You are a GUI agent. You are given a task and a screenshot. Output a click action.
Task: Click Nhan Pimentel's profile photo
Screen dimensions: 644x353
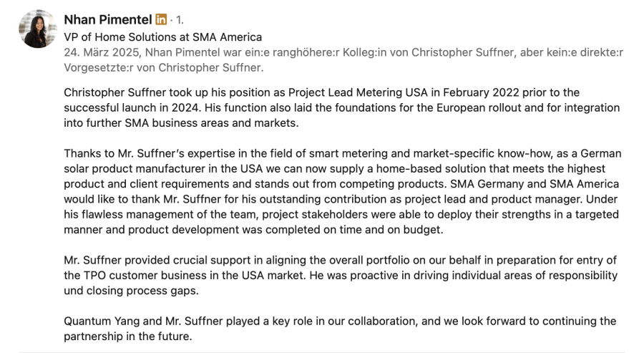click(38, 29)
